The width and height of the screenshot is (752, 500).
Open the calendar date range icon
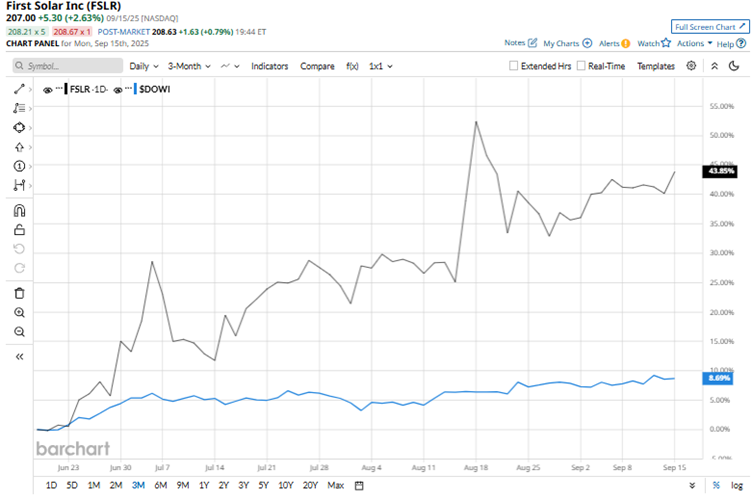pos(359,486)
